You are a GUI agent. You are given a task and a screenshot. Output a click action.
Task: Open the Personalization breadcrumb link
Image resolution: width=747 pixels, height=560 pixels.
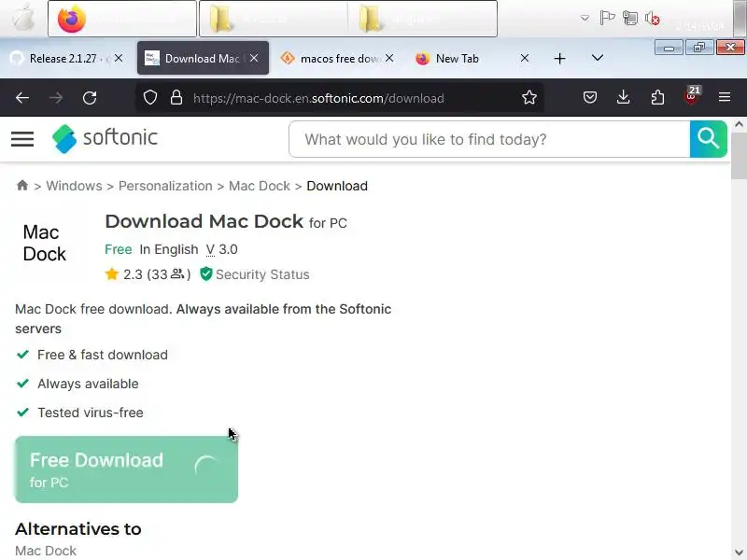coord(165,186)
